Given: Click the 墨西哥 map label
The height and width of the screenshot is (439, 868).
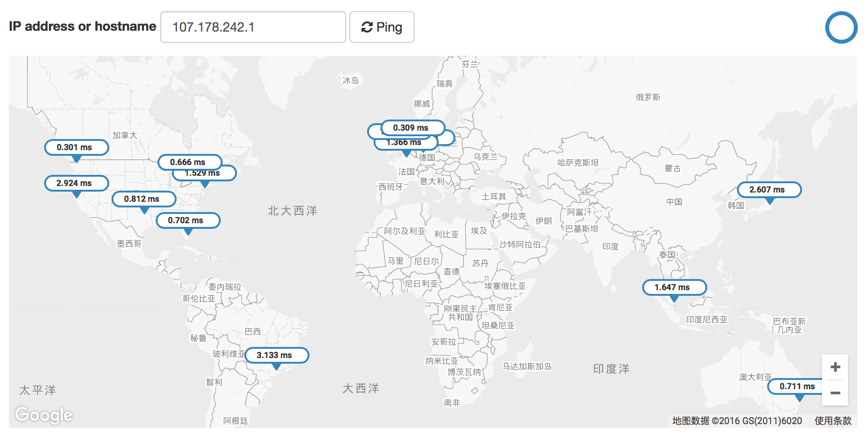Looking at the screenshot, I should tap(129, 244).
